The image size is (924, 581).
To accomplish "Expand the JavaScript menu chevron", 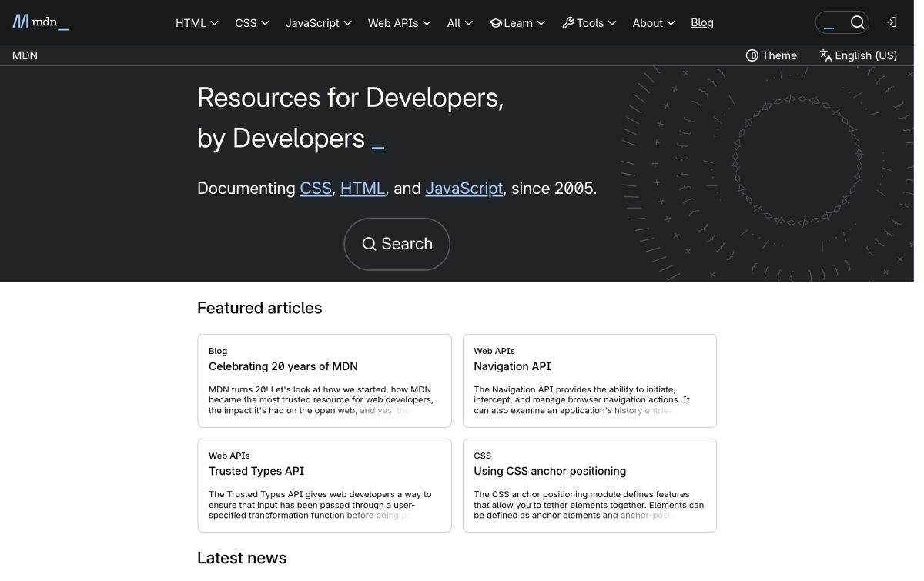I will click(347, 23).
